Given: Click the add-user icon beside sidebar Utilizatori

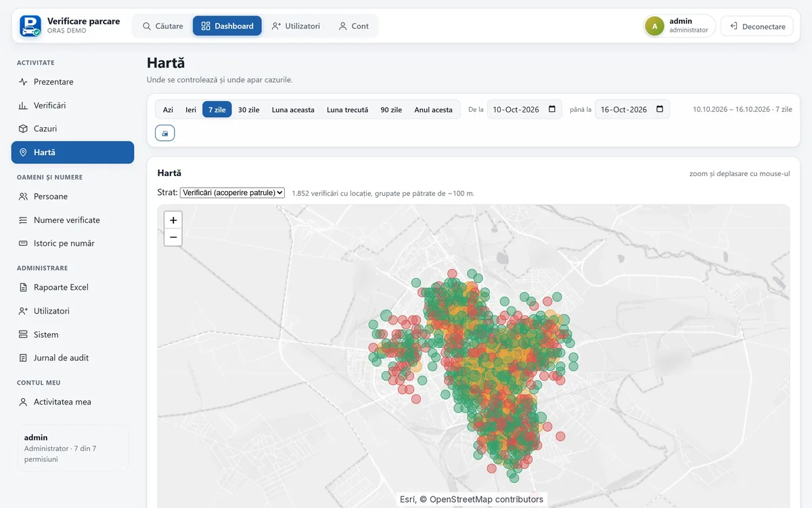Looking at the screenshot, I should pyautogui.click(x=23, y=311).
